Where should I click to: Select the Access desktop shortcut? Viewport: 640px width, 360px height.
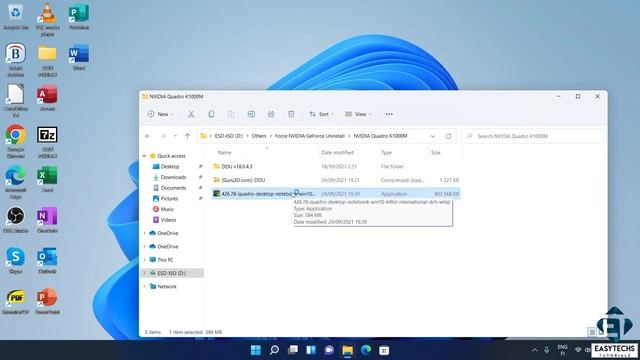pyautogui.click(x=47, y=98)
